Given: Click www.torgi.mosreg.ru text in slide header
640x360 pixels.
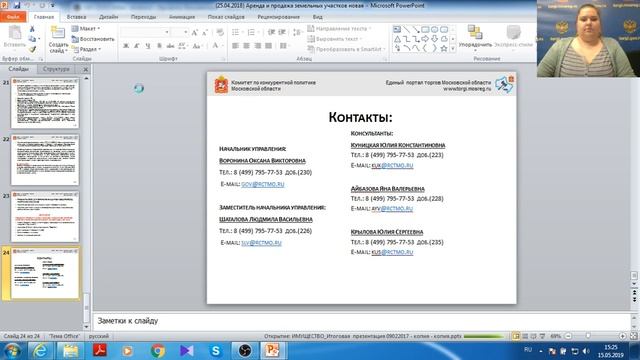Looking at the screenshot, I should (x=467, y=89).
